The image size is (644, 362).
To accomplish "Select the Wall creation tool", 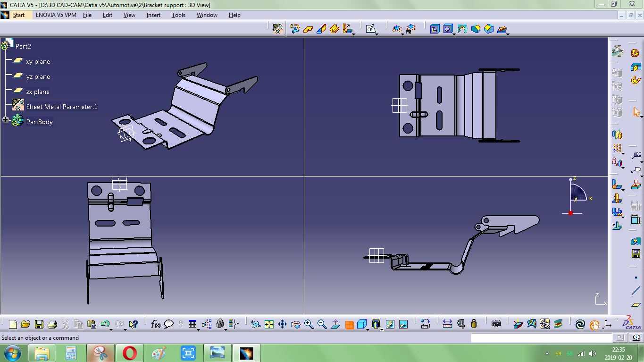I will click(x=308, y=29).
